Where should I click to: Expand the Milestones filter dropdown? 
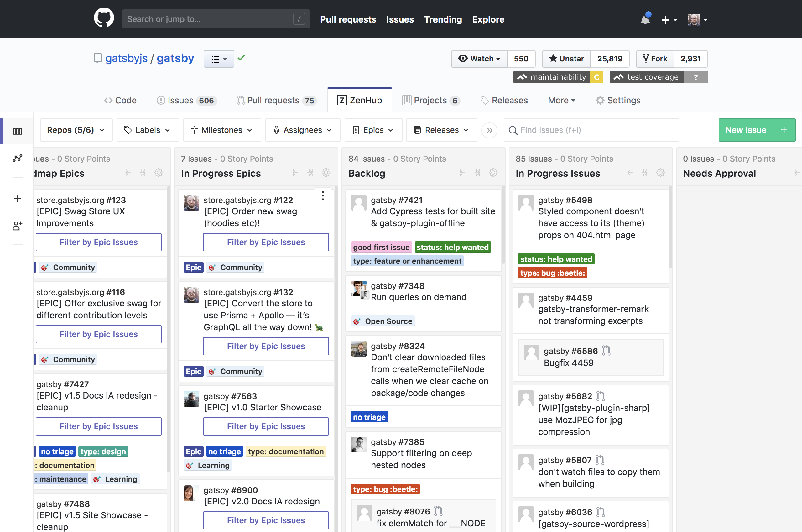[221, 130]
